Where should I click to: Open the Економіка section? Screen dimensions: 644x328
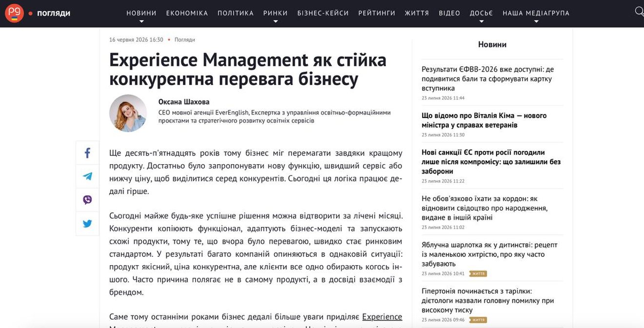coord(187,13)
